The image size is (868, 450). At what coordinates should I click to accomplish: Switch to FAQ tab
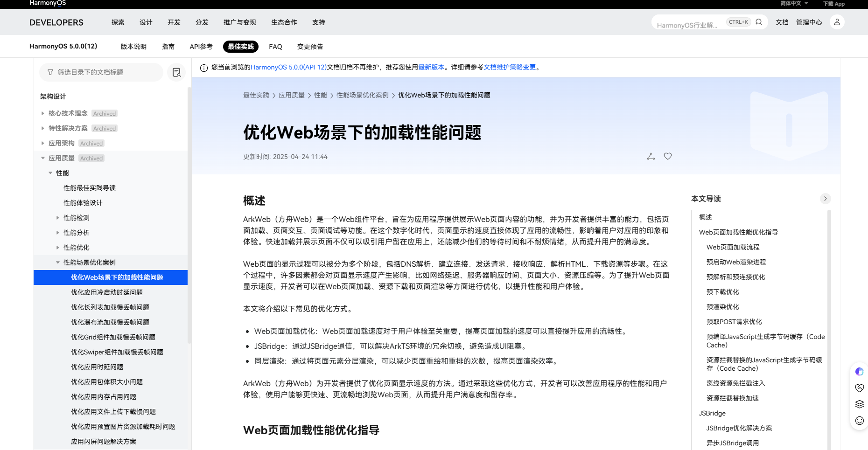pos(275,47)
